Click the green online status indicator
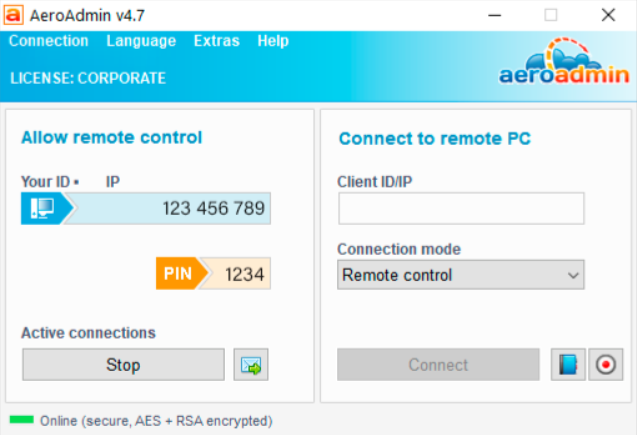 (21, 420)
